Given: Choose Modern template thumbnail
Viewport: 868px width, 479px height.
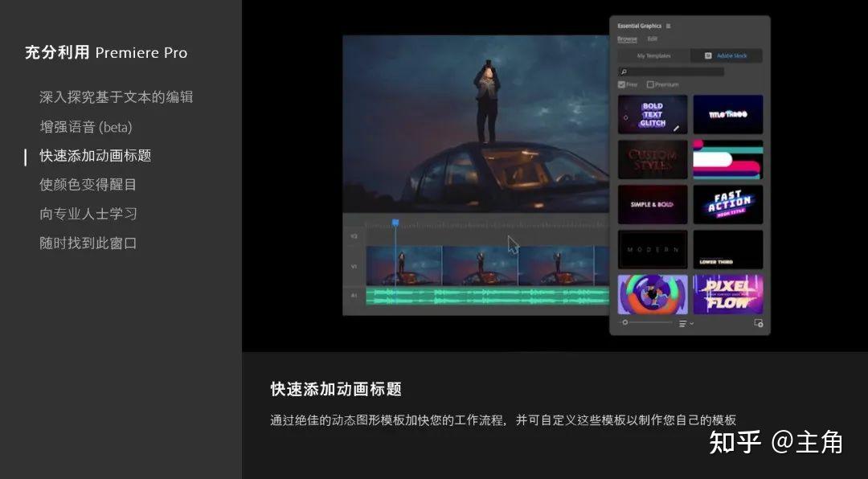Looking at the screenshot, I should [653, 250].
